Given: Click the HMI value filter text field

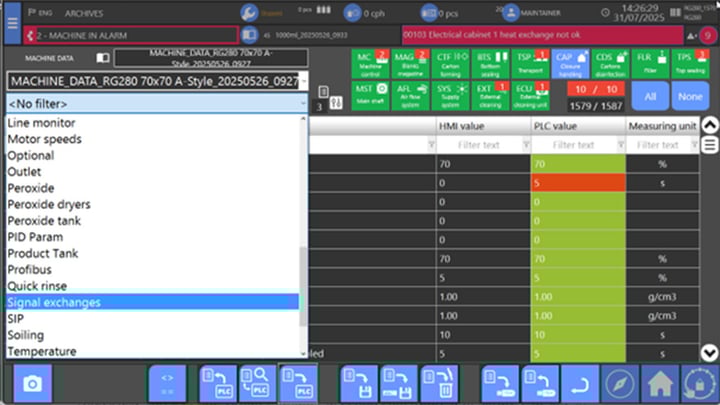Looking at the screenshot, I should pyautogui.click(x=478, y=145).
